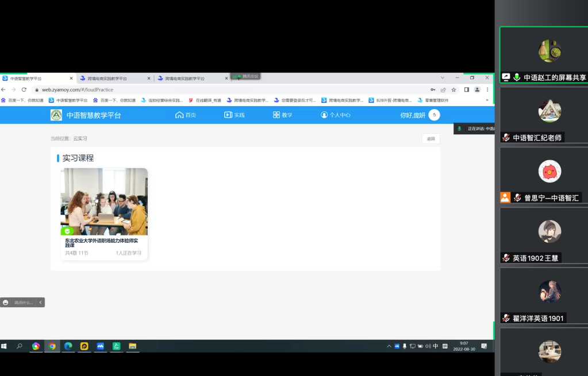
Task: Click the 说点什么 chat input box
Action: coord(24,303)
